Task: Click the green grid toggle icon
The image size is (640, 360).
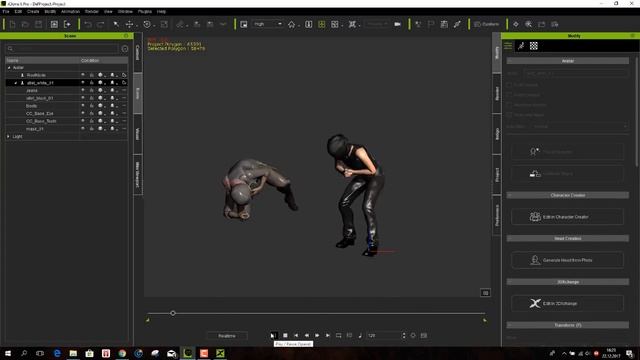Action: click(x=322, y=24)
